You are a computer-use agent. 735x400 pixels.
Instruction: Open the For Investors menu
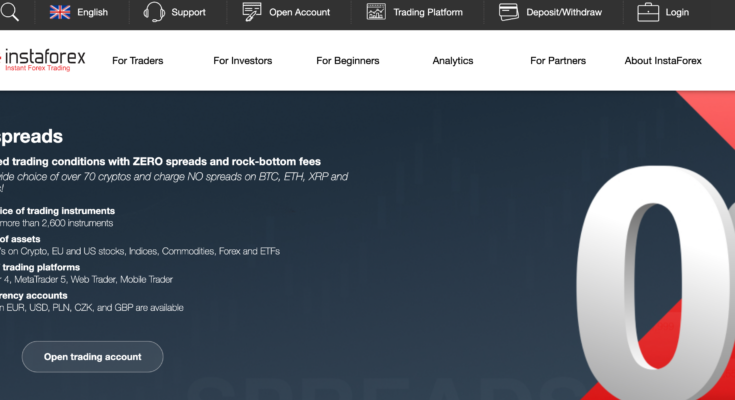[x=243, y=60]
